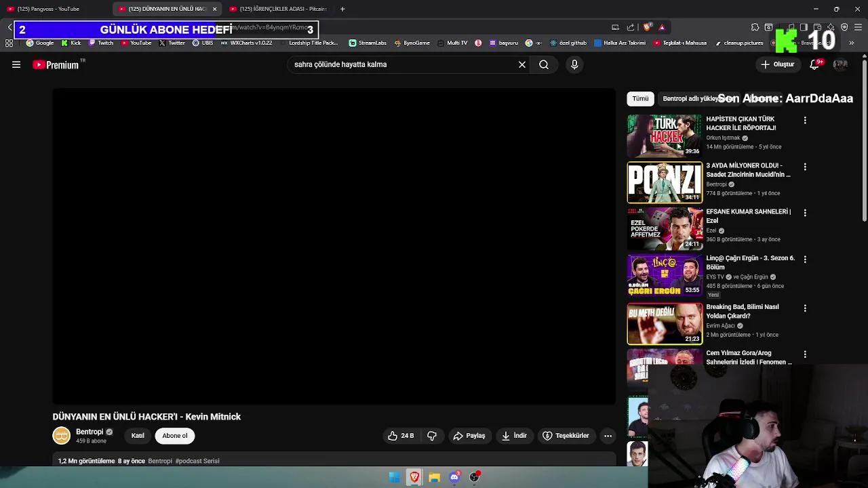The width and height of the screenshot is (868, 488).
Task: Open the browser extensions puzzle icon
Action: tap(755, 27)
